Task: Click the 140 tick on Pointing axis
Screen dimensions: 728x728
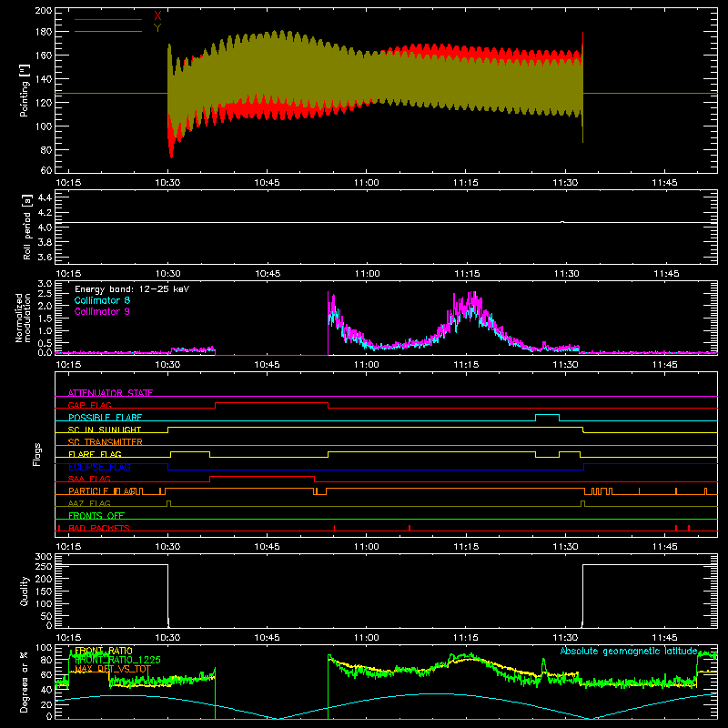Action: click(x=43, y=79)
